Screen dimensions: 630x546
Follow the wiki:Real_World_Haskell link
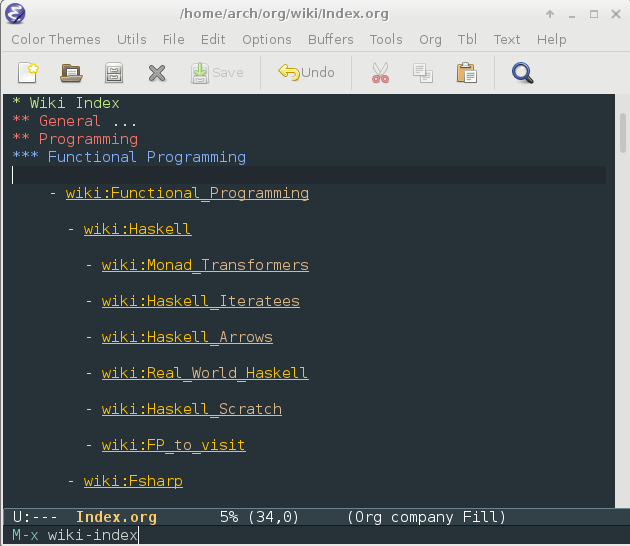click(x=205, y=373)
